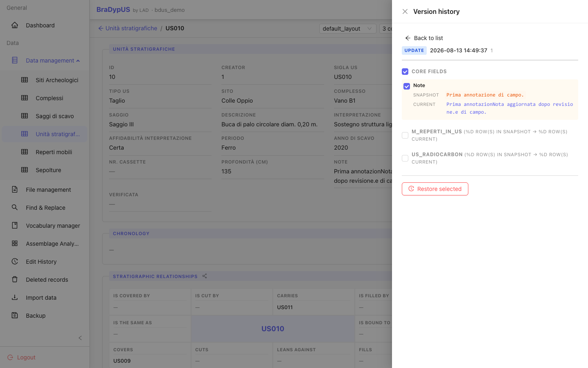Click the Back to list arrow icon

point(408,38)
